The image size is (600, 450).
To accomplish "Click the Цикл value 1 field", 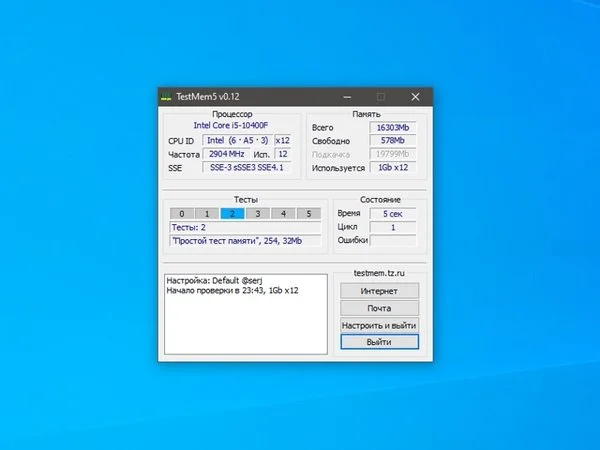I will click(393, 227).
